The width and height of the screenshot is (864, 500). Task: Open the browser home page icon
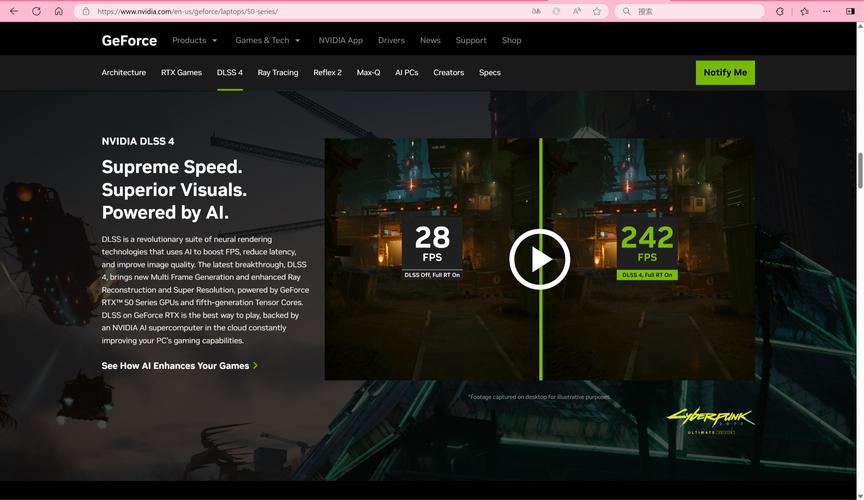[58, 11]
